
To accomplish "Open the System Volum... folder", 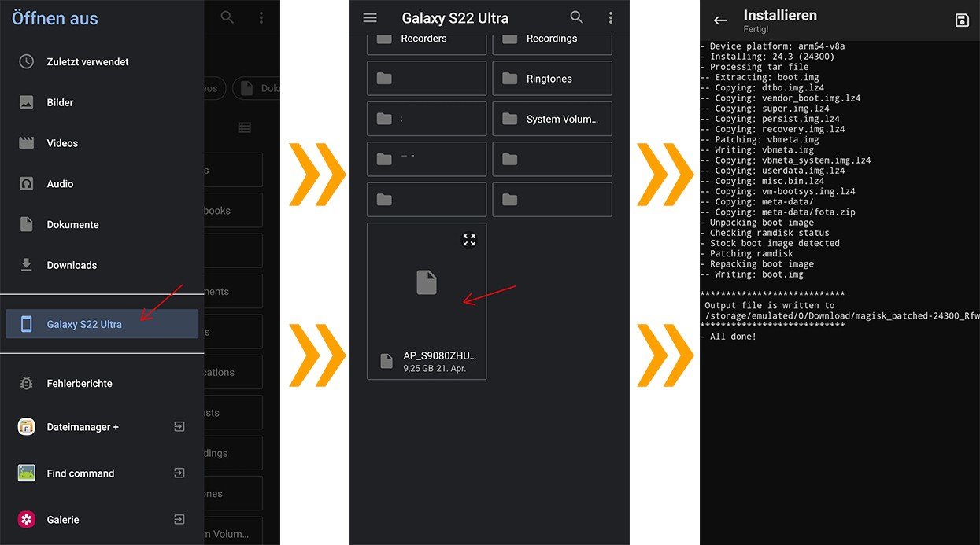I will pos(553,119).
